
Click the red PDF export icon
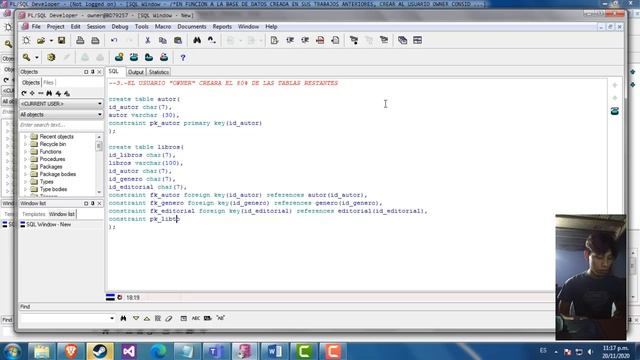click(320, 40)
